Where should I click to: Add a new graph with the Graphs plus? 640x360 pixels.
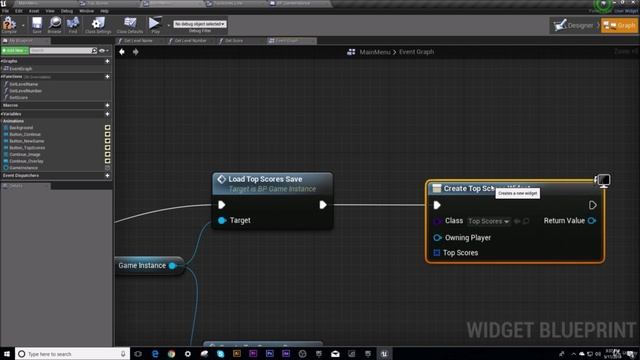coord(107,61)
